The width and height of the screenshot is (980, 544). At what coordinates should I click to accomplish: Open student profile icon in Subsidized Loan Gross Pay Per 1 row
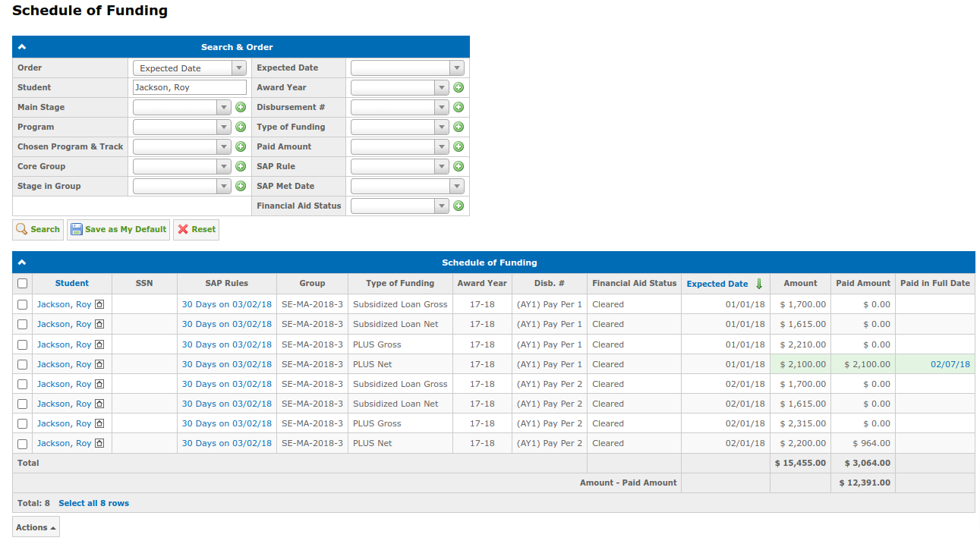click(x=99, y=304)
